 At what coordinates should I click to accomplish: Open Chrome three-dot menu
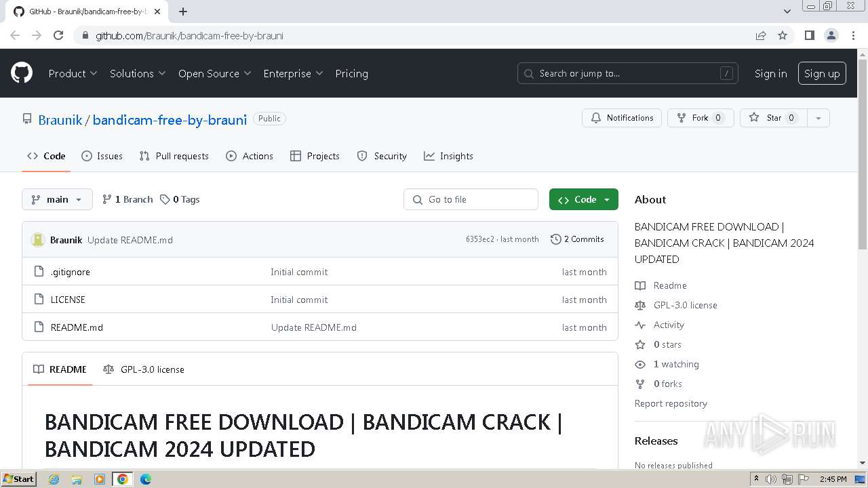pyautogui.click(x=853, y=35)
